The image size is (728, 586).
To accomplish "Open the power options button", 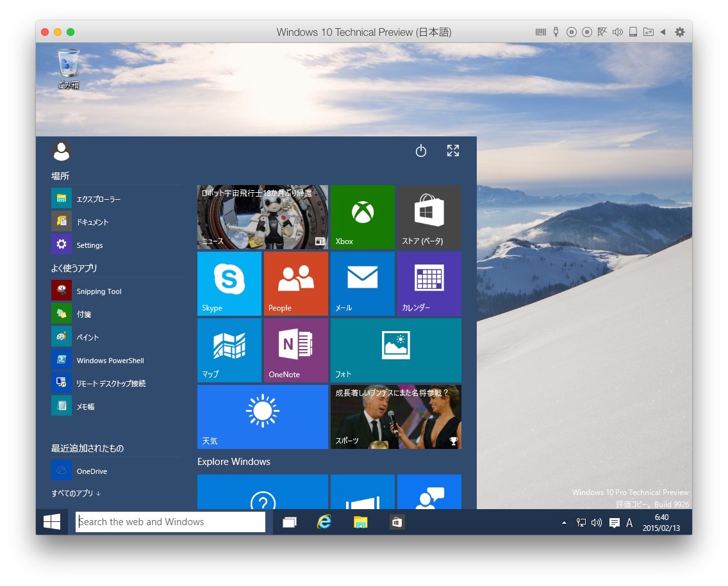I will tap(420, 151).
